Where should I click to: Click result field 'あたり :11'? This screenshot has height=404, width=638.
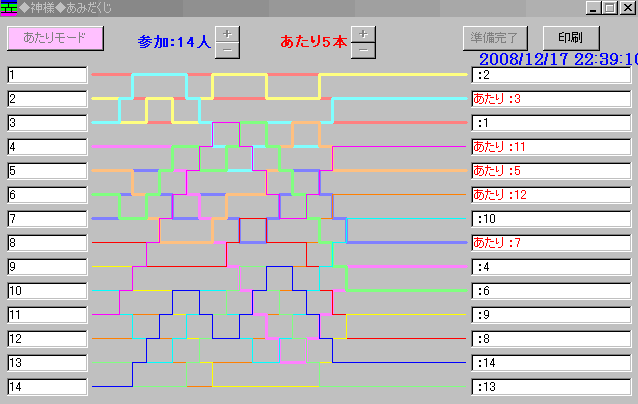pyautogui.click(x=551, y=147)
